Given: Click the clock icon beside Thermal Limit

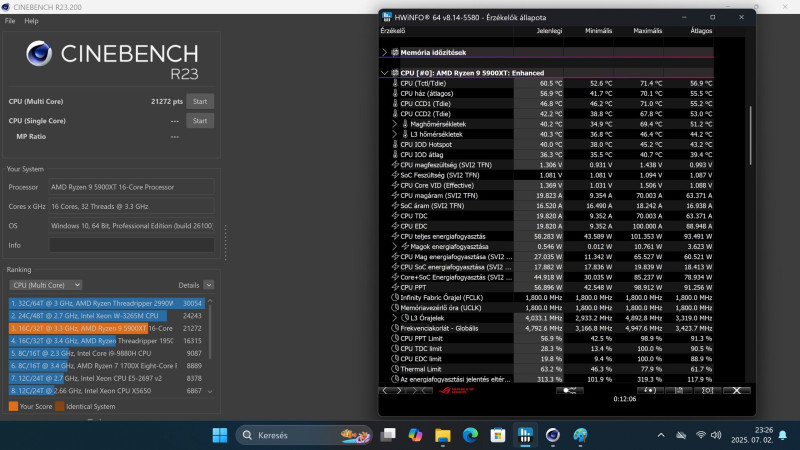Looking at the screenshot, I should tap(395, 369).
